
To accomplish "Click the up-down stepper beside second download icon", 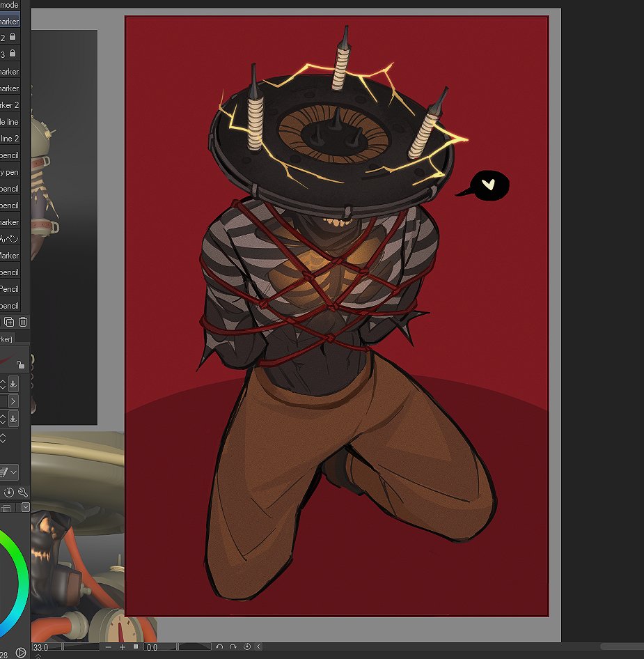I will (3, 419).
